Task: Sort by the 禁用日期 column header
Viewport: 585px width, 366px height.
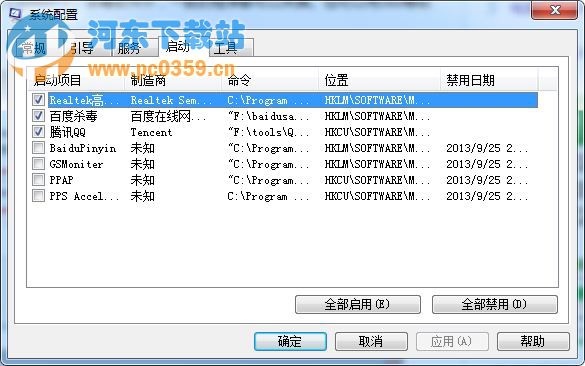Action: tap(489, 80)
